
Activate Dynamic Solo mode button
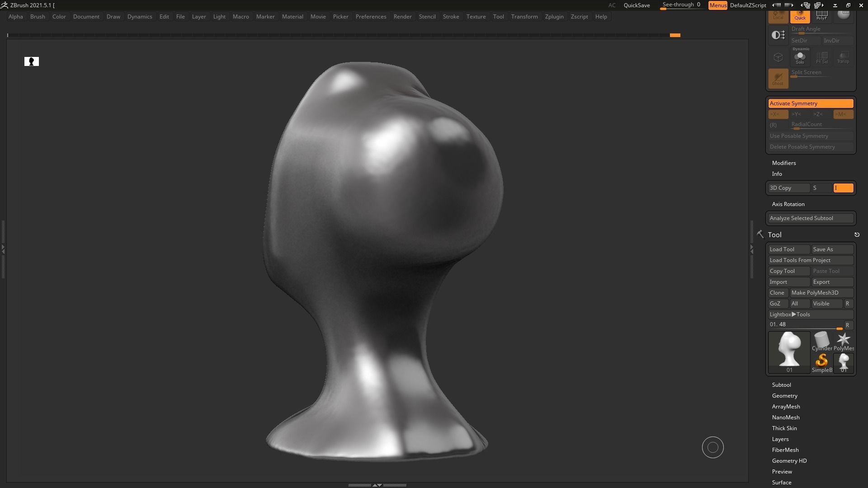pyautogui.click(x=800, y=56)
